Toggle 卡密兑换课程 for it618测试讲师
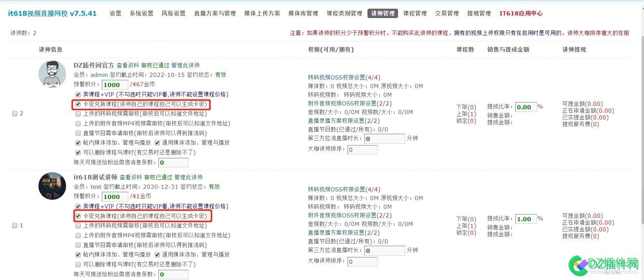This screenshot has height=280, width=644. (x=78, y=216)
